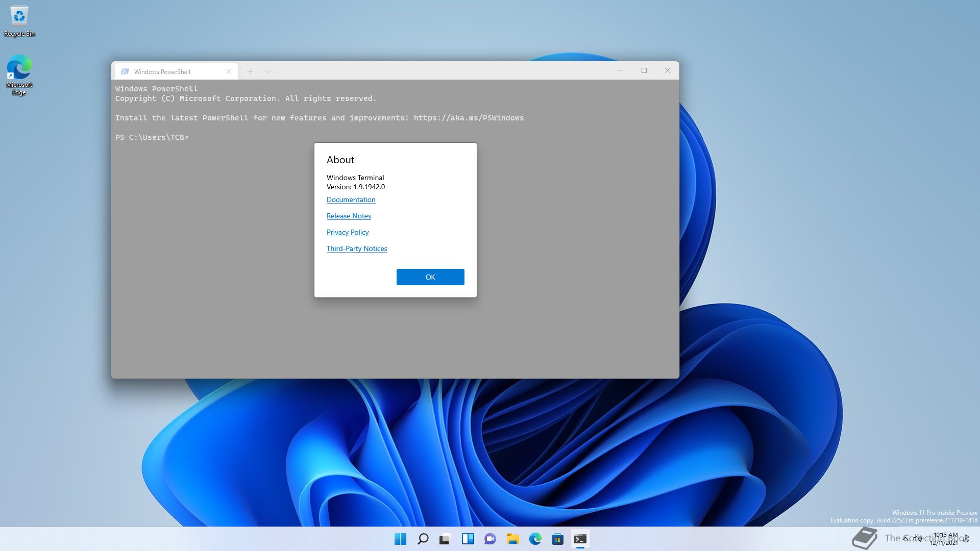Open the taskbar clock showing 10:13 AM
The height and width of the screenshot is (551, 980).
[x=945, y=539]
